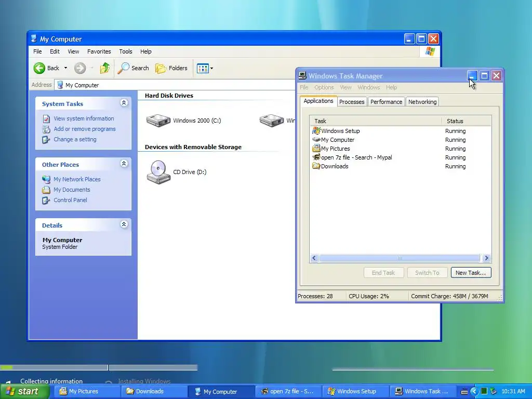Click the 10:31 AM taskbar clock

513,392
